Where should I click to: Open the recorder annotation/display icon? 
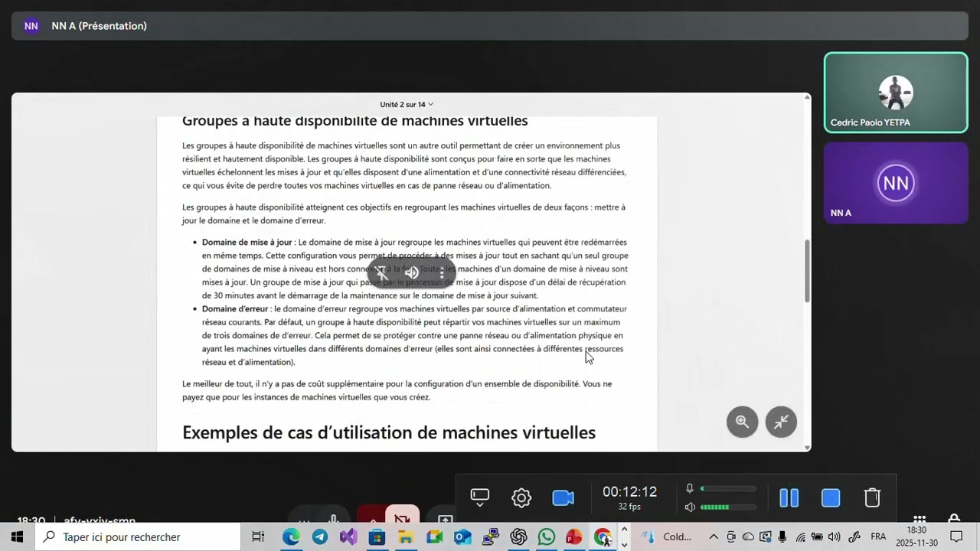480,497
